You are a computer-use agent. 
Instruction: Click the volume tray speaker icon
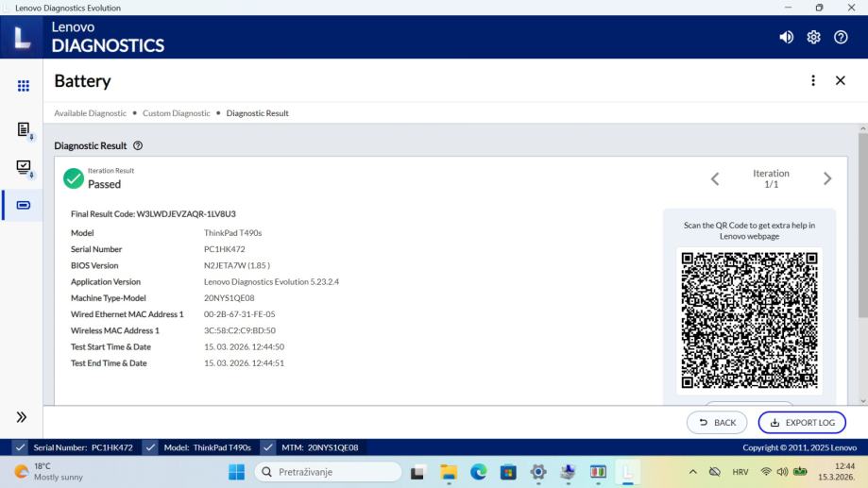pyautogui.click(x=782, y=472)
